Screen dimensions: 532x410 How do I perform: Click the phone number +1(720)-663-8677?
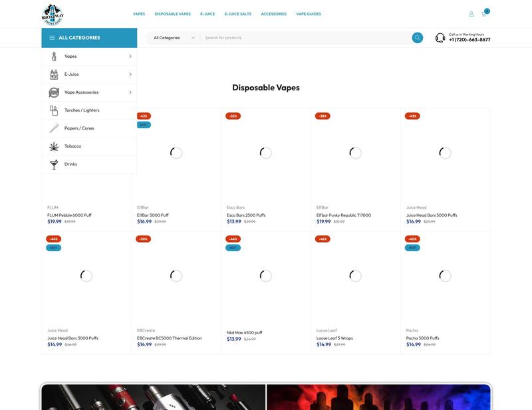click(469, 40)
